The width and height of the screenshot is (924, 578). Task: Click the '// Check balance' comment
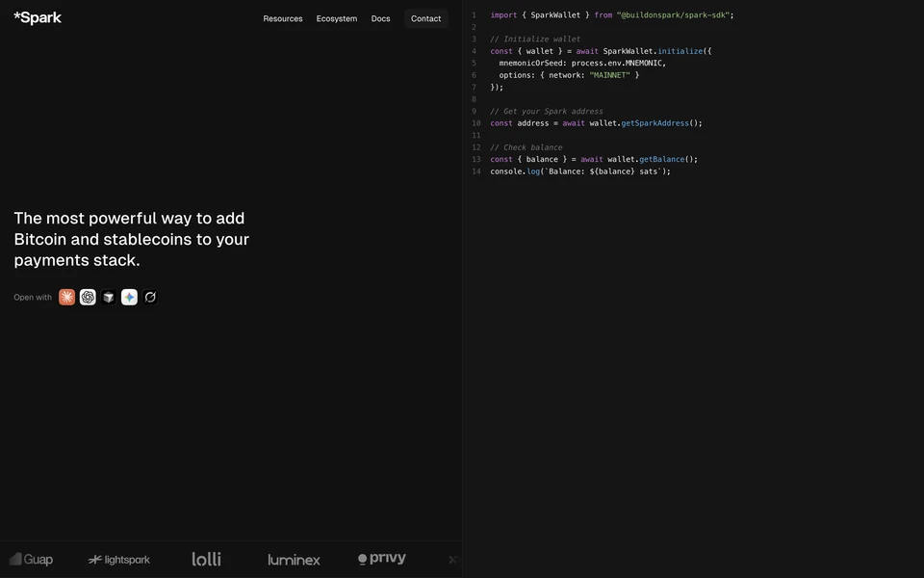click(526, 147)
